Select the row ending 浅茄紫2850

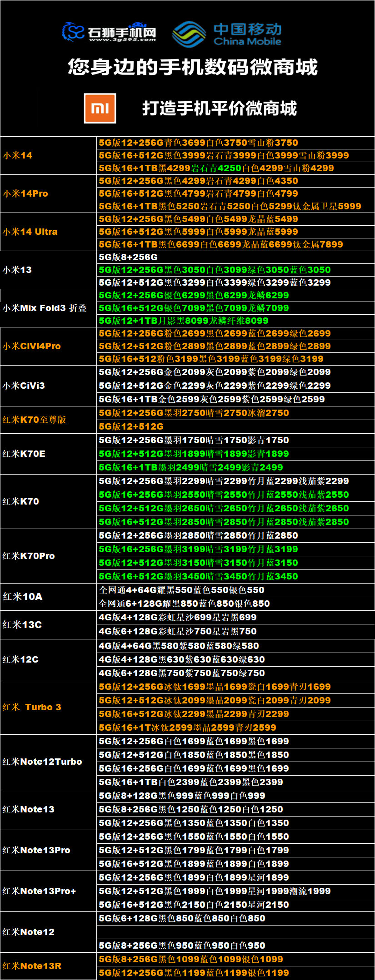[x=236, y=522]
